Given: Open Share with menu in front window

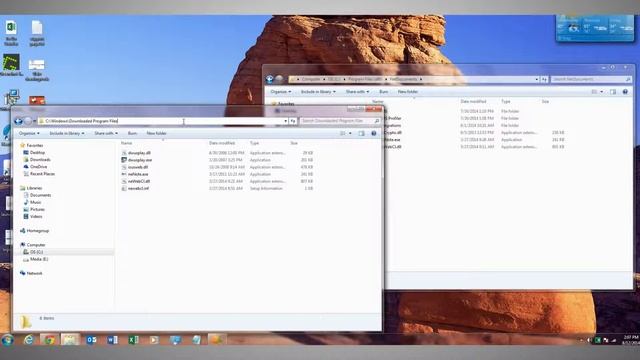Looking at the screenshot, I should coord(106,133).
